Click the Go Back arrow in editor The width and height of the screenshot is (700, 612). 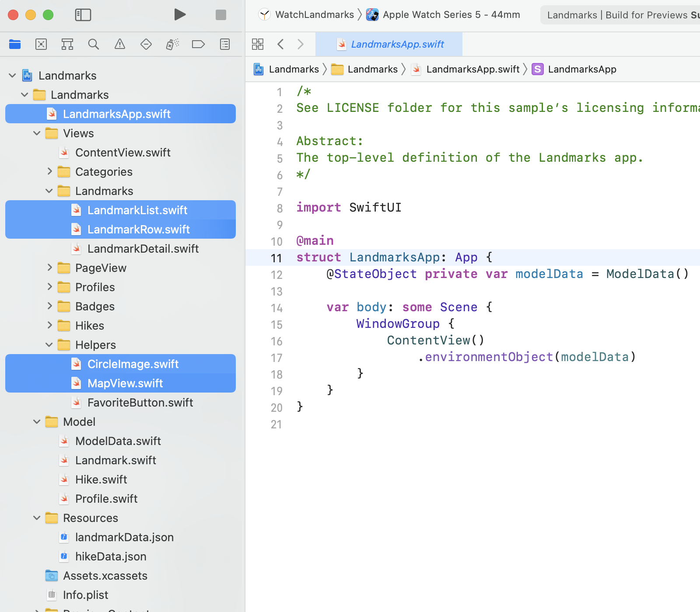281,44
